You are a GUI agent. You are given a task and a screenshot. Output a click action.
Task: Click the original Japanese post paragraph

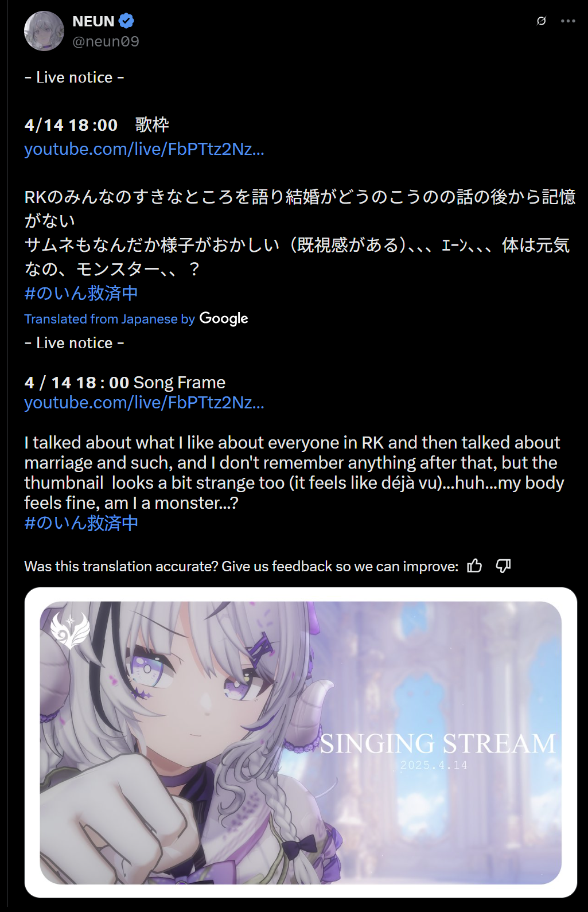click(x=299, y=233)
